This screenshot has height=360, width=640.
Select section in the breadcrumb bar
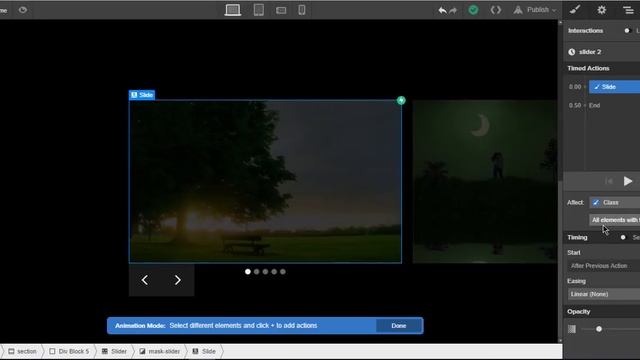coord(23,351)
